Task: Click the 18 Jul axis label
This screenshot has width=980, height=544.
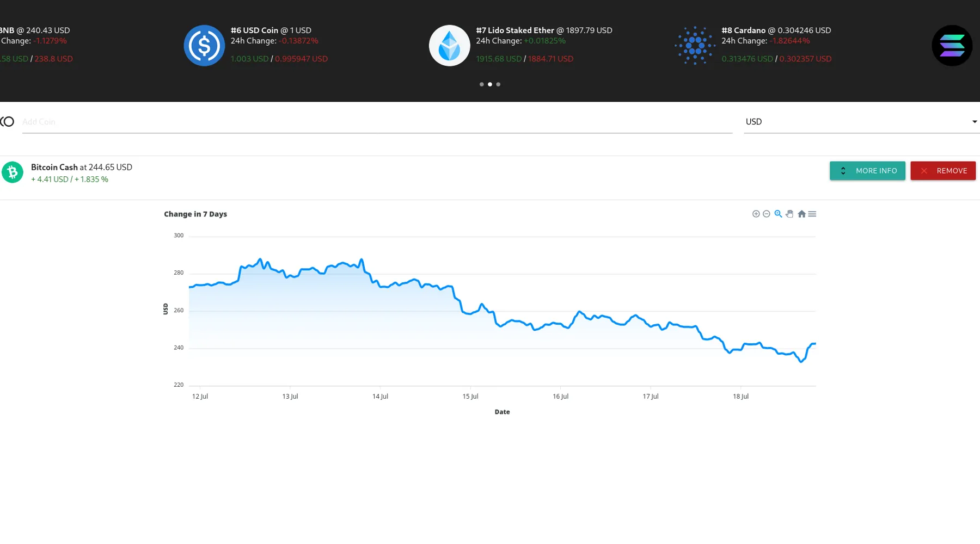Action: 740,397
